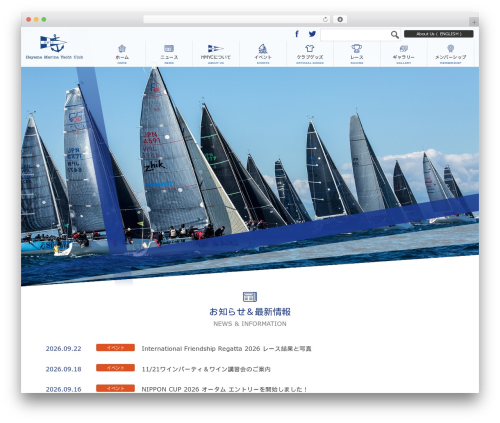The height and width of the screenshot is (423, 500).
Task: Click the お知らせ&最新情報 heading
Action: click(250, 312)
